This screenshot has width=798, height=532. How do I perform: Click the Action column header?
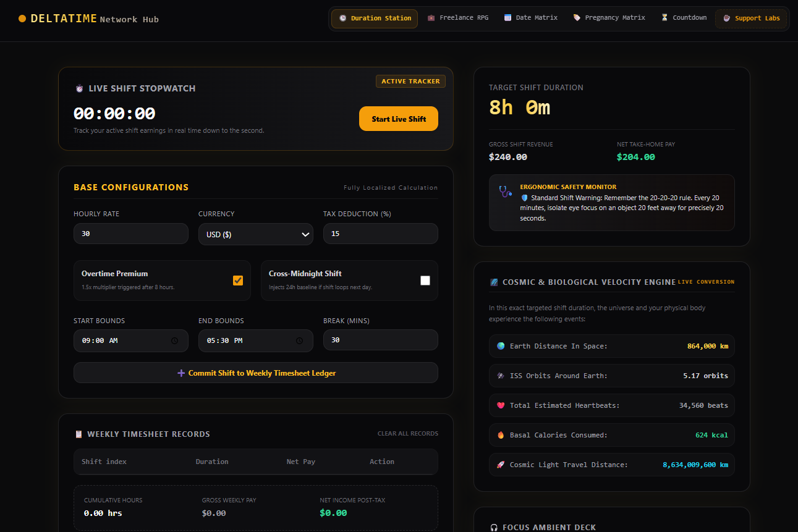tap(382, 462)
